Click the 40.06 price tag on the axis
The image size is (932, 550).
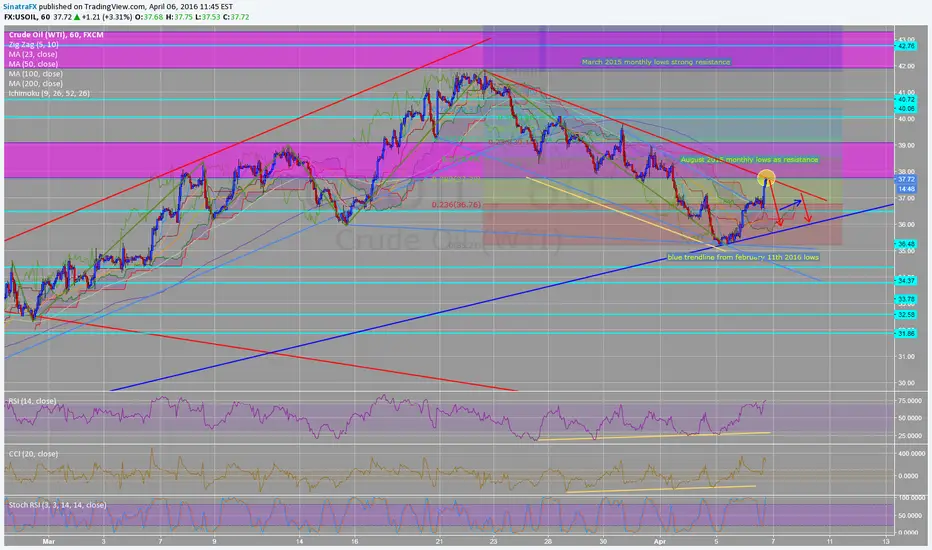[906, 109]
